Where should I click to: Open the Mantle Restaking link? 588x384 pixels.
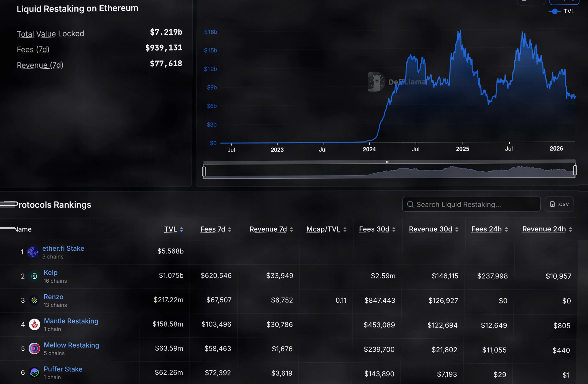[71, 321]
